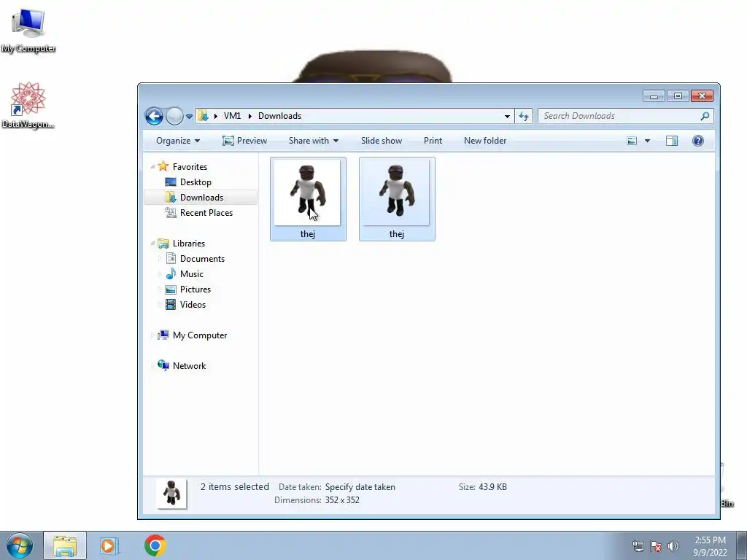This screenshot has height=560, width=747.
Task: Launch Google Chrome from taskbar
Action: 155,545
